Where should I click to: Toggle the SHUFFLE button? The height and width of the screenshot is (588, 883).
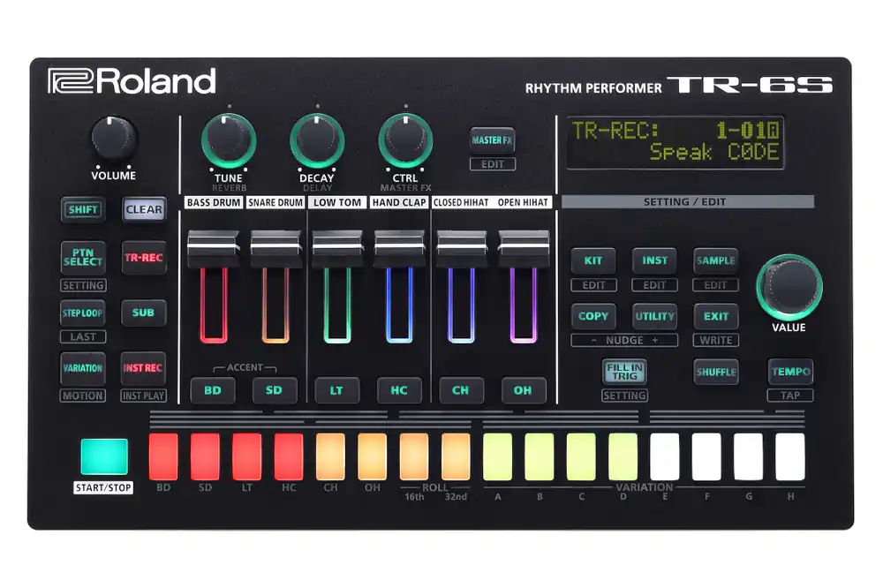pos(716,372)
